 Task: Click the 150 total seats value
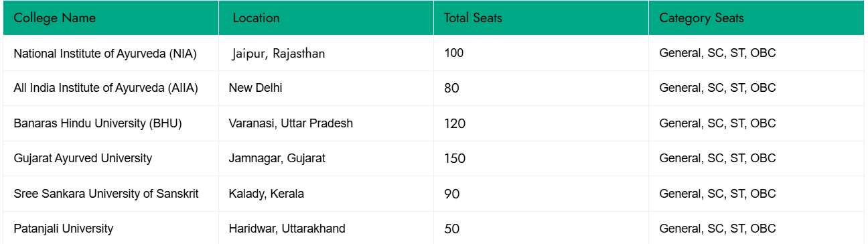(453, 159)
